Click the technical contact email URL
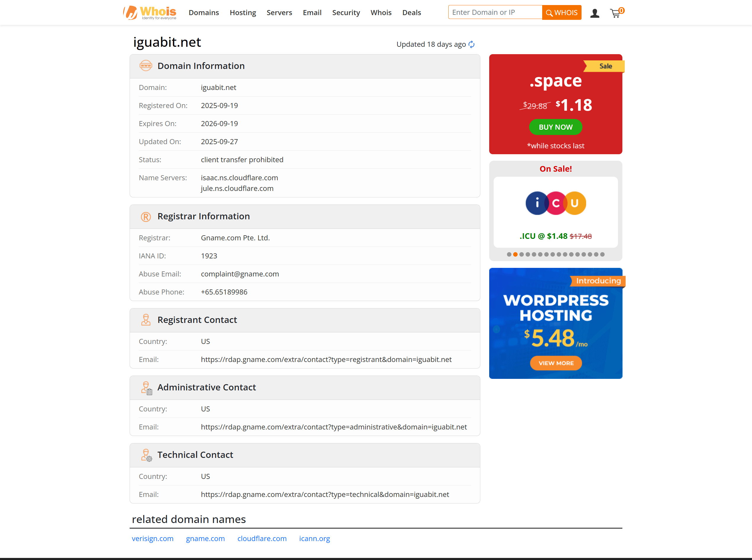This screenshot has height=560, width=752. pos(325,494)
